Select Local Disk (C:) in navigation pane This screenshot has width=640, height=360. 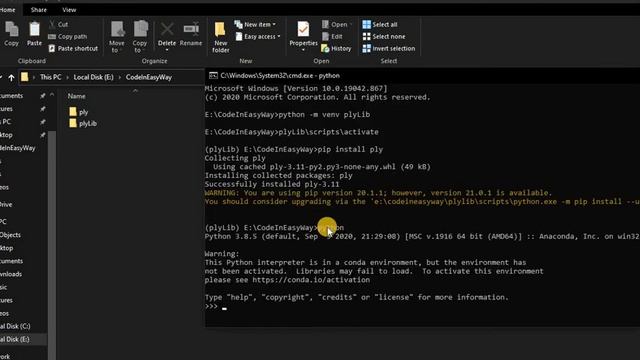(15, 326)
